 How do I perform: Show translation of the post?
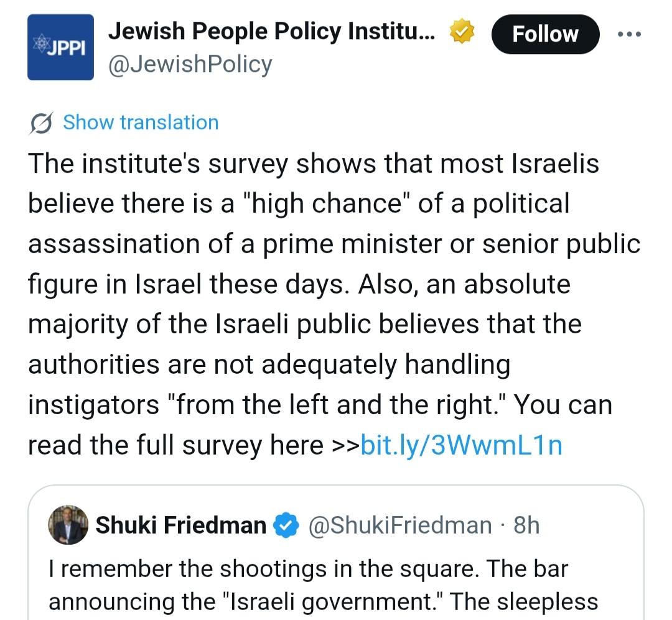141,123
